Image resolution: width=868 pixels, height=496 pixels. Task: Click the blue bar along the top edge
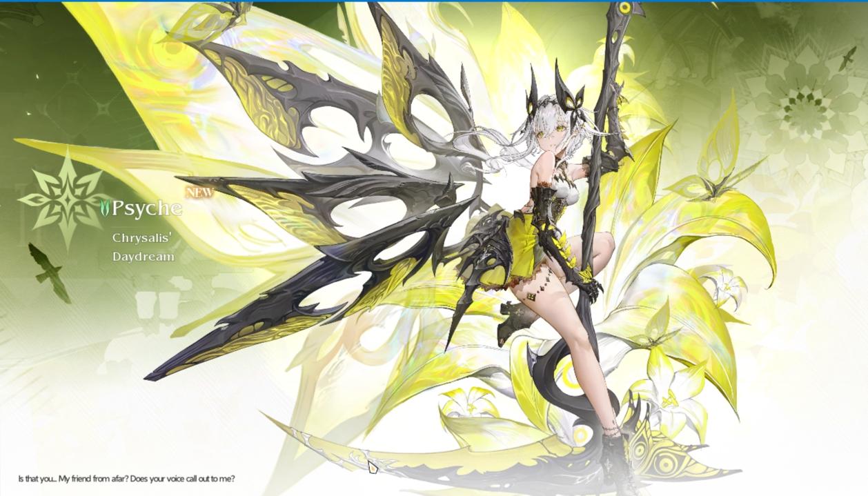(x=434, y=1)
